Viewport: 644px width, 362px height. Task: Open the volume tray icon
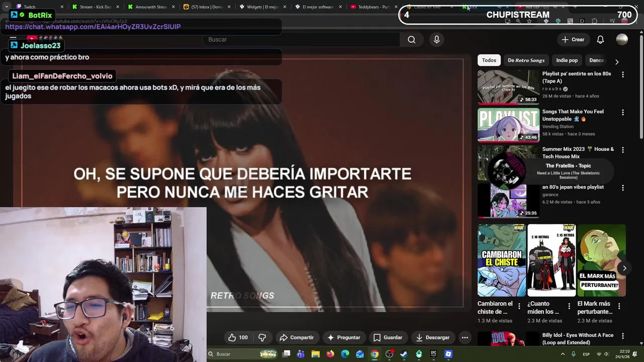pyautogui.click(x=606, y=354)
